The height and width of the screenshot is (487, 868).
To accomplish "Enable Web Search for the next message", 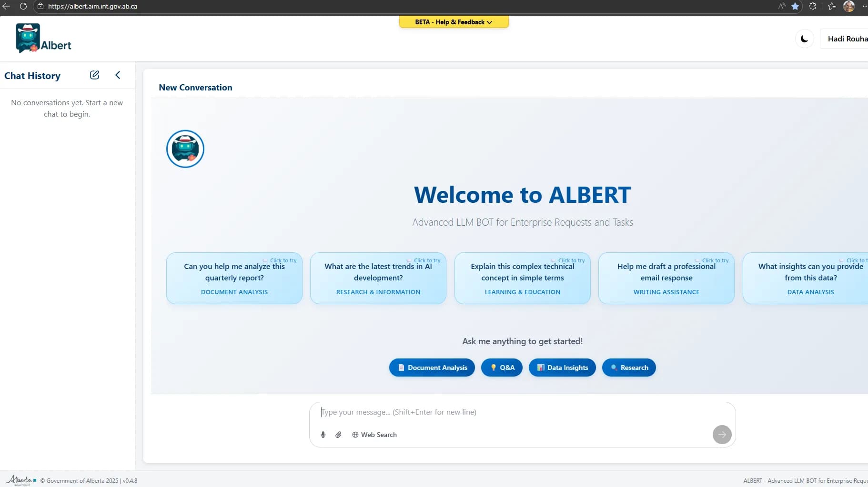I will click(374, 435).
